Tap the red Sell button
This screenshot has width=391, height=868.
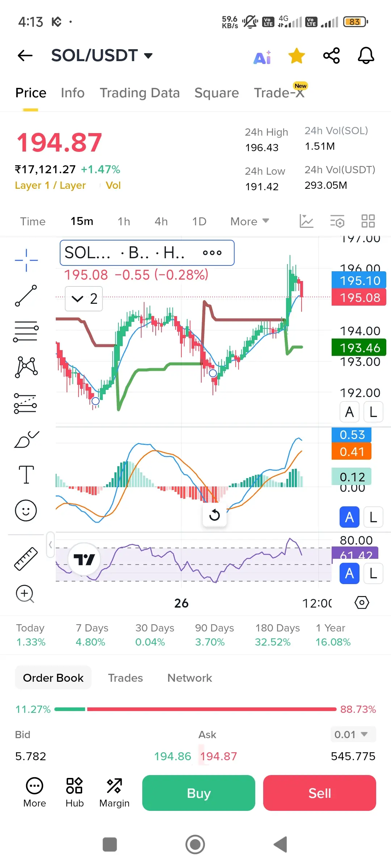[x=320, y=793]
